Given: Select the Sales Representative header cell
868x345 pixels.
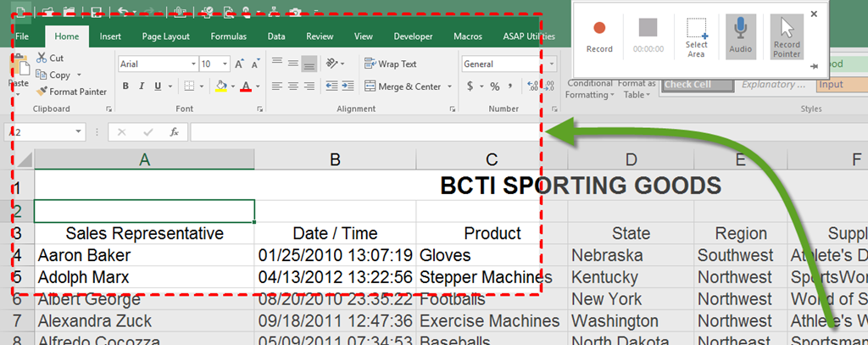Looking at the screenshot, I should tap(144, 233).
